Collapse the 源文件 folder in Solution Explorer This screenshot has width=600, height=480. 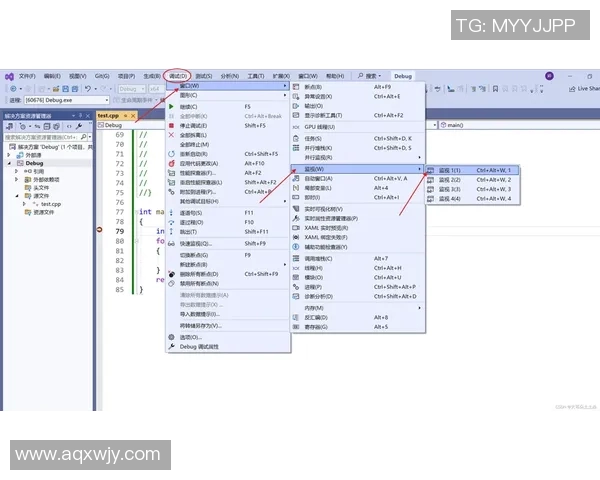tap(17, 196)
